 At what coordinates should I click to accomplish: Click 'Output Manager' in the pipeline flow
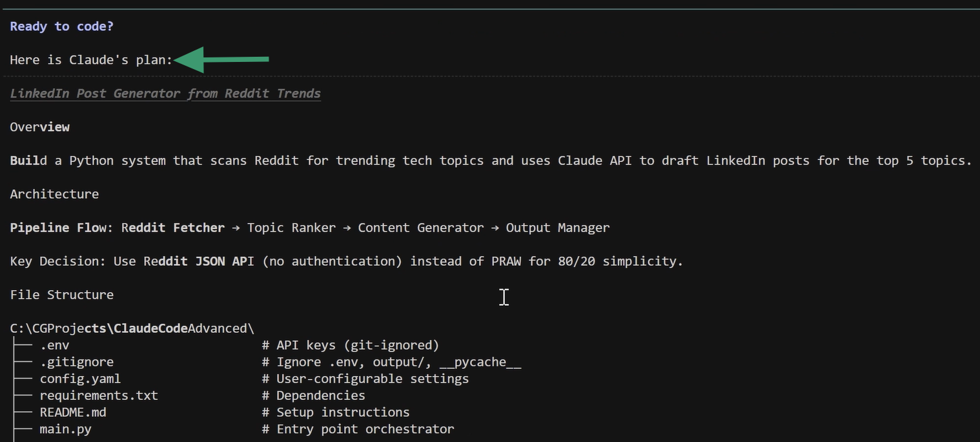pyautogui.click(x=557, y=228)
